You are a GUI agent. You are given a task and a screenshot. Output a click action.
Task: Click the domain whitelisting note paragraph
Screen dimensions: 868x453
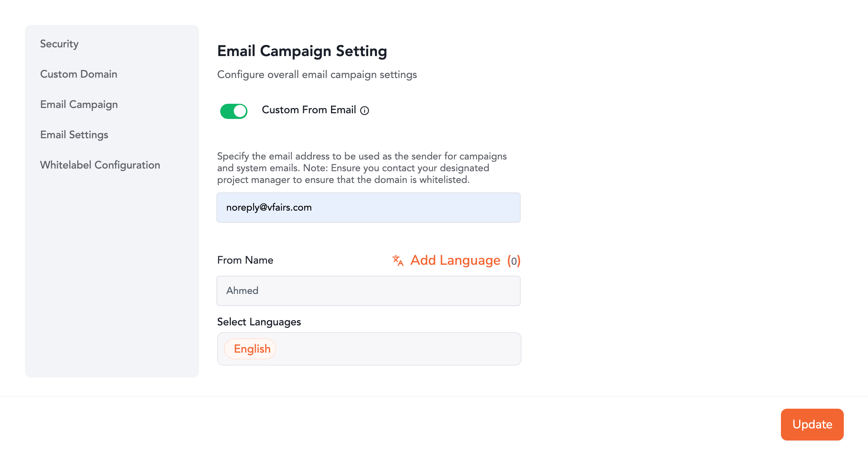pos(362,168)
